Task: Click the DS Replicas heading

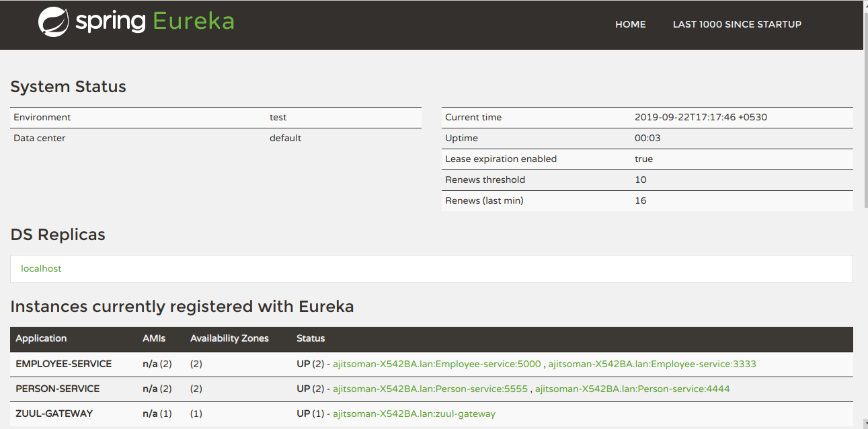Action: pos(58,235)
